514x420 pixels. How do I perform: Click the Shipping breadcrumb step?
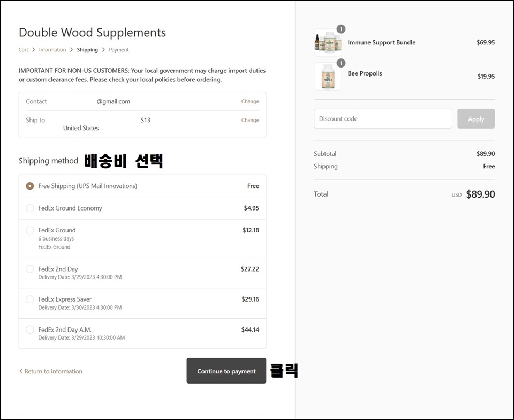click(87, 50)
